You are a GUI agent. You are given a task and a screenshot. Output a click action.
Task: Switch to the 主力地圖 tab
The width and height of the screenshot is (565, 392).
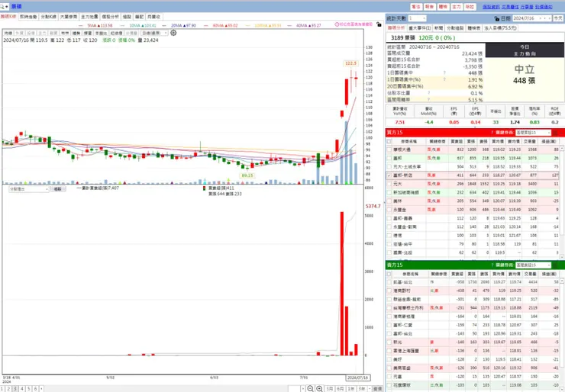(x=89, y=17)
